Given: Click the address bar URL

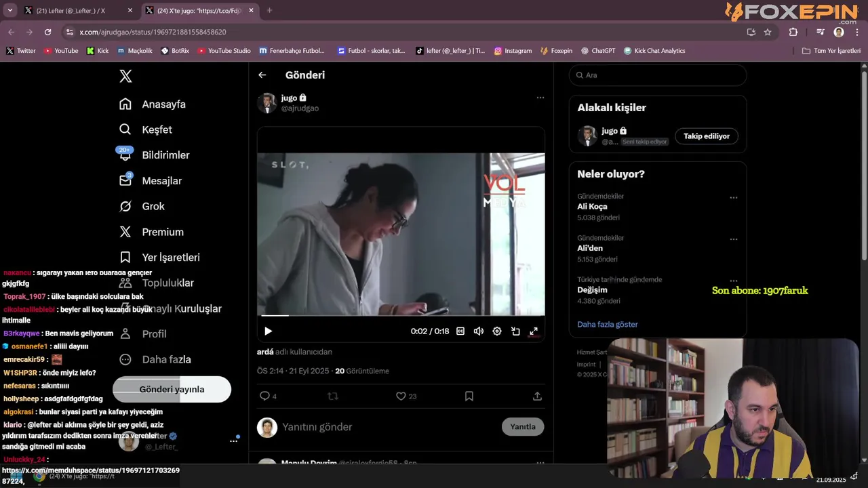Looking at the screenshot, I should [x=153, y=32].
